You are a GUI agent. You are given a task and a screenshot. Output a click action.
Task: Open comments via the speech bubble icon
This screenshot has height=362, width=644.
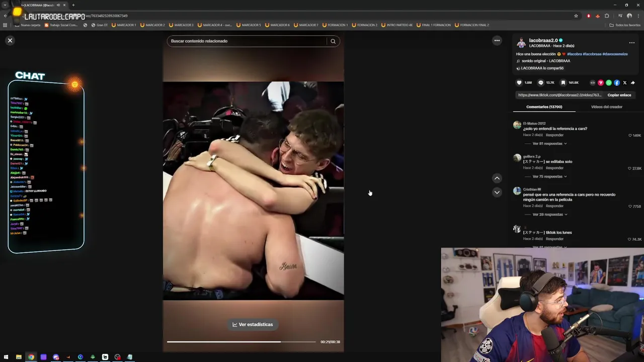click(541, 83)
